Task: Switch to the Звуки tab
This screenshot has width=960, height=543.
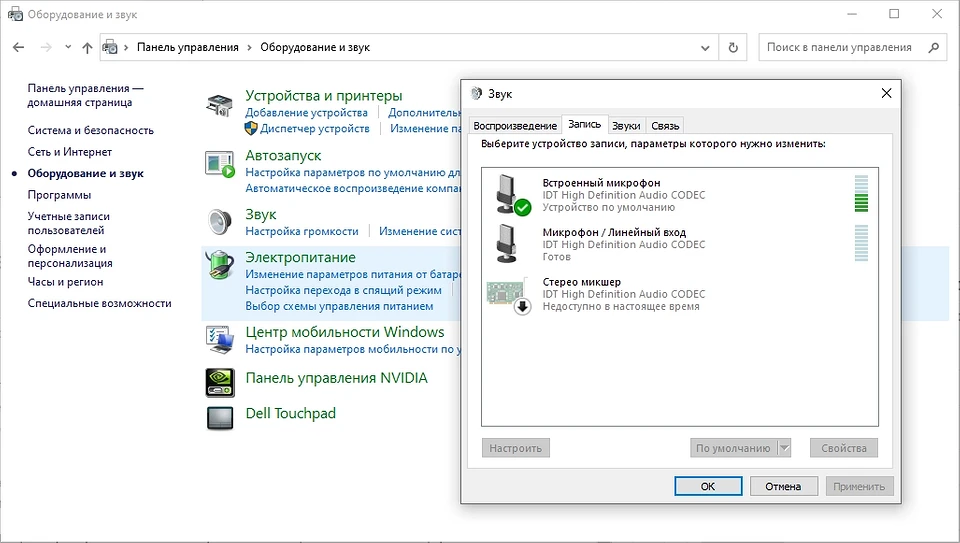Action: click(x=626, y=125)
